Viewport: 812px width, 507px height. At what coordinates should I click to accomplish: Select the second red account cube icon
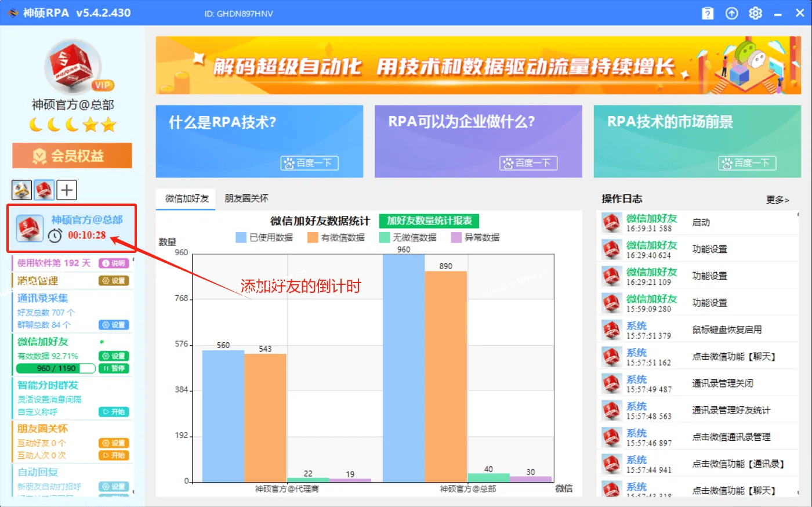[x=44, y=190]
